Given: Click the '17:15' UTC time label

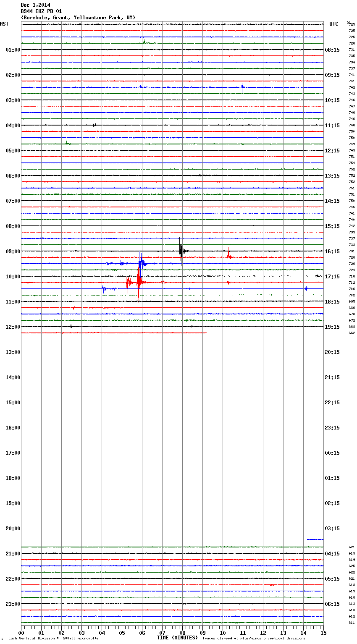Looking at the screenshot, I should point(332,277).
